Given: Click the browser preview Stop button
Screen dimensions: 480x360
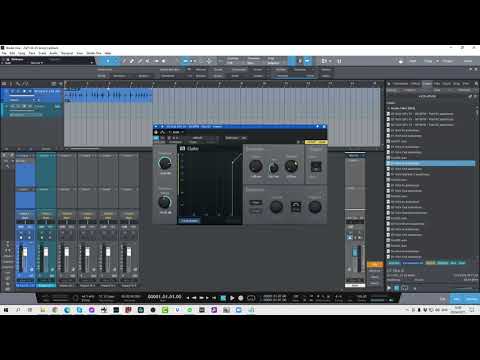Looking at the screenshot, I should (x=397, y=288).
